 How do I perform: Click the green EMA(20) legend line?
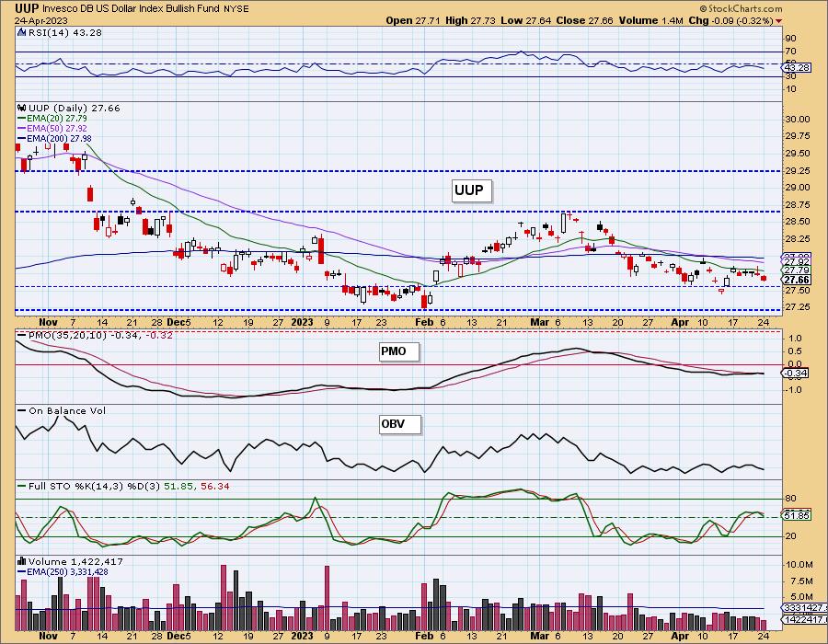(22, 119)
